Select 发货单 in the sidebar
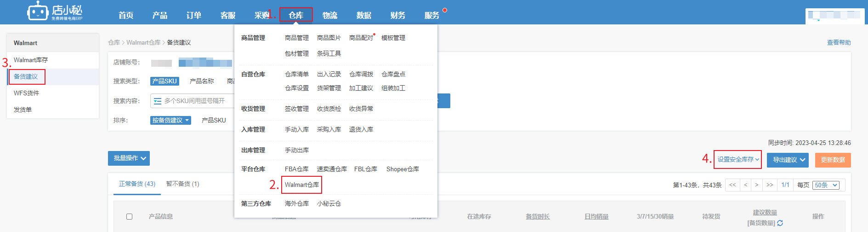Image resolution: width=868 pixels, height=232 pixels. pos(23,110)
